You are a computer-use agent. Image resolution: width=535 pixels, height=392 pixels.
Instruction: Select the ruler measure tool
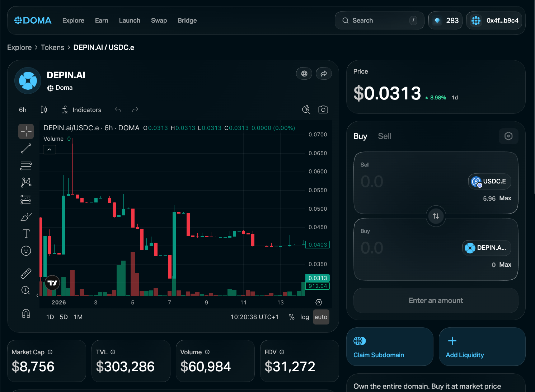tap(26, 274)
